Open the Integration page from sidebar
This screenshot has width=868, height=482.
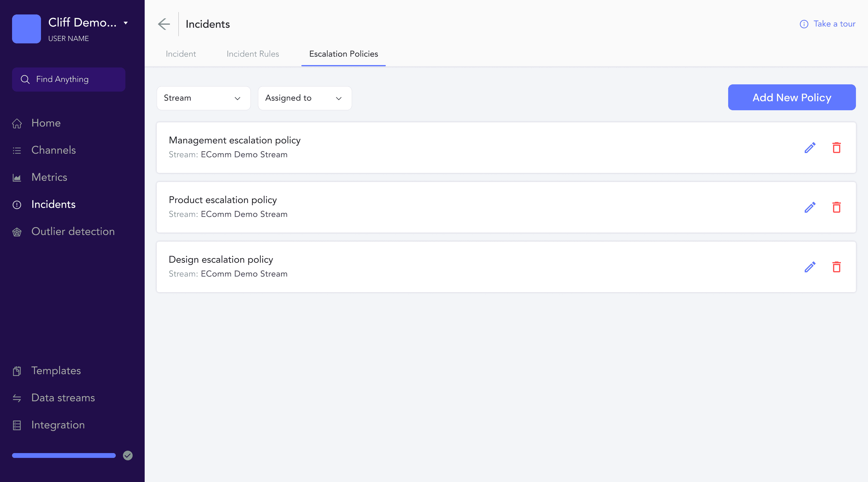58,425
